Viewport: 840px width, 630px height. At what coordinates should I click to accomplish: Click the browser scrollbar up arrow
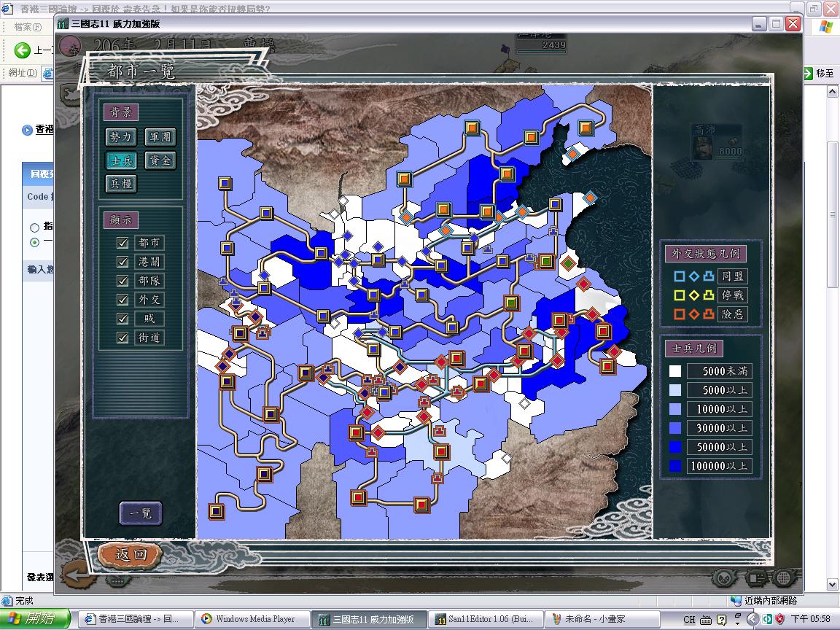(833, 92)
